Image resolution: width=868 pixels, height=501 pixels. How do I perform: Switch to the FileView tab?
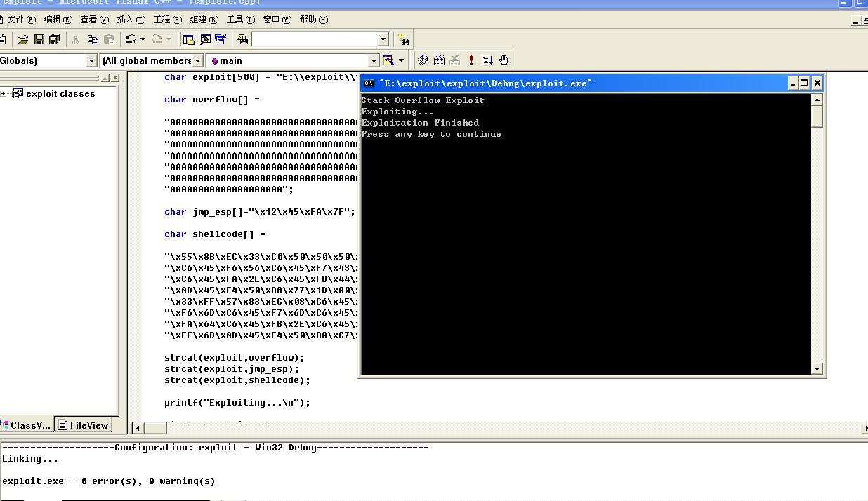click(84, 425)
